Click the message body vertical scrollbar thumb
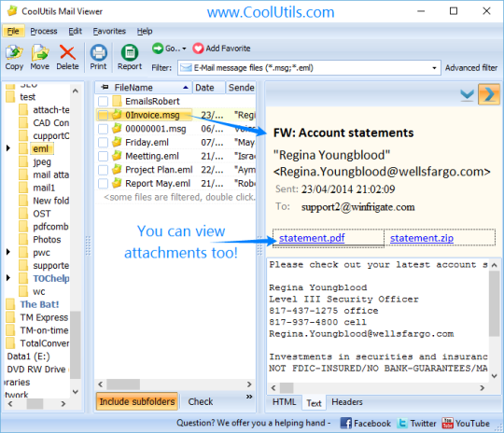504x433 pixels. coord(494,304)
